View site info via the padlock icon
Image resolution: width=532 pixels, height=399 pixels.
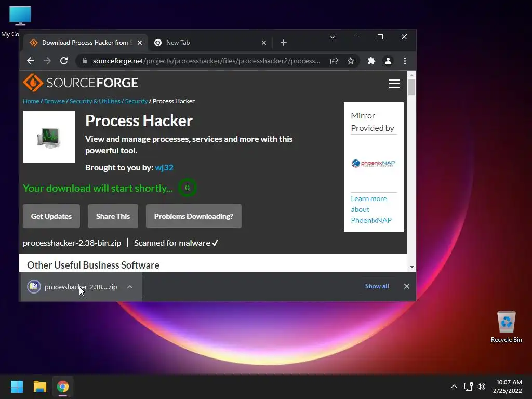tap(85, 61)
